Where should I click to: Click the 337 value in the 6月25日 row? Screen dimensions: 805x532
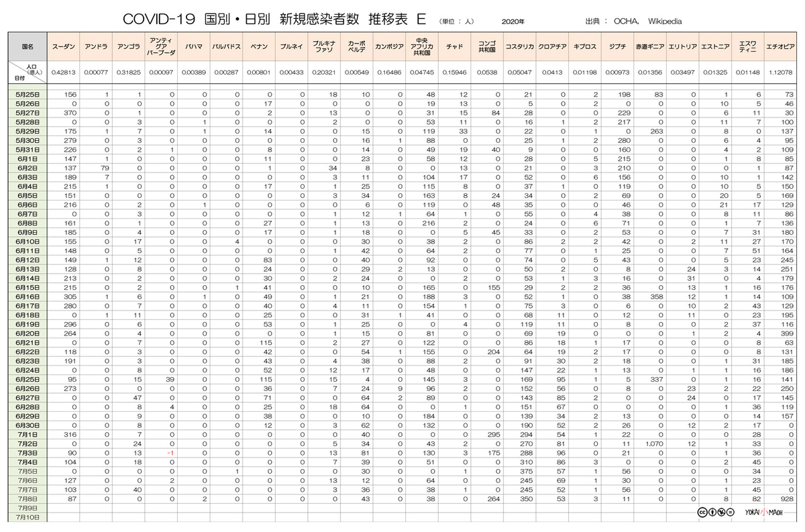tap(657, 380)
